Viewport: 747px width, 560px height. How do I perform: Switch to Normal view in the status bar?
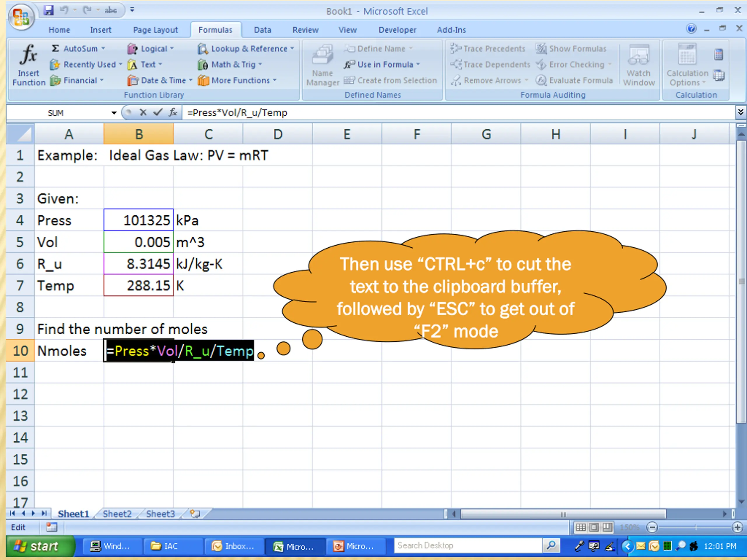(x=581, y=527)
